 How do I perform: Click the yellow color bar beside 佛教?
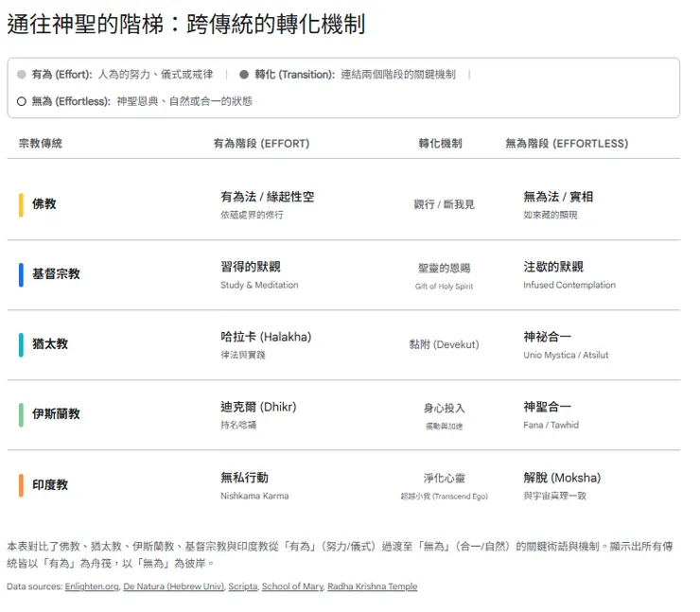point(21,204)
